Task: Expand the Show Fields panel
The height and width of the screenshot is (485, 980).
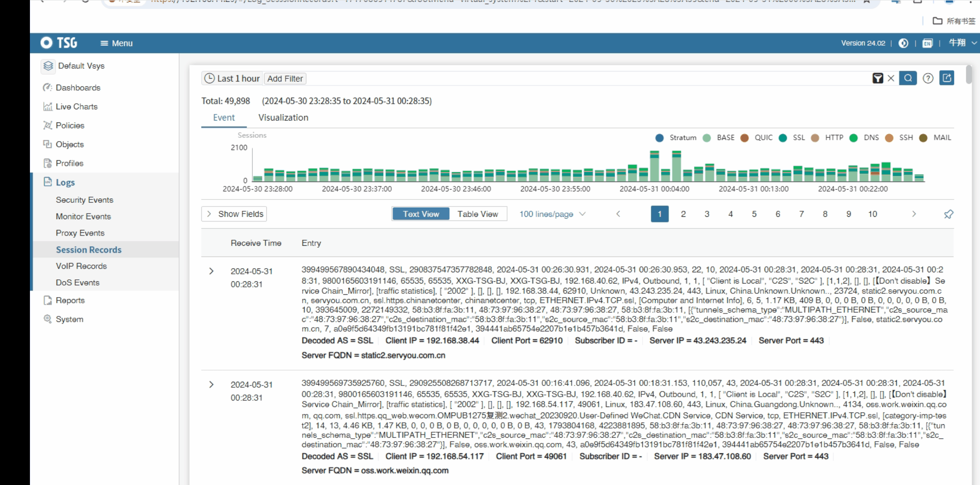Action: pos(234,214)
